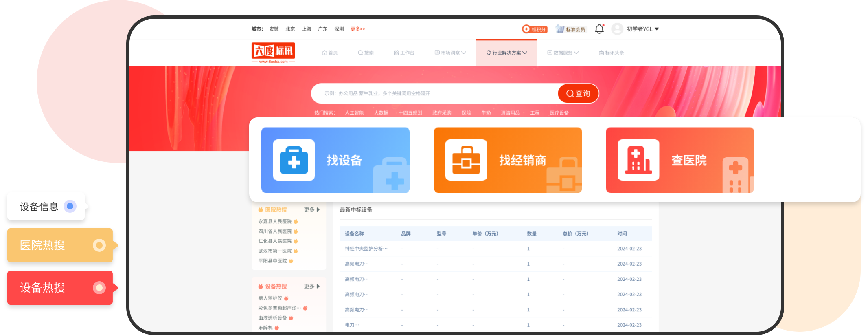The image size is (868, 335).
Task: Open the 搜索 nav item
Action: pyautogui.click(x=366, y=53)
